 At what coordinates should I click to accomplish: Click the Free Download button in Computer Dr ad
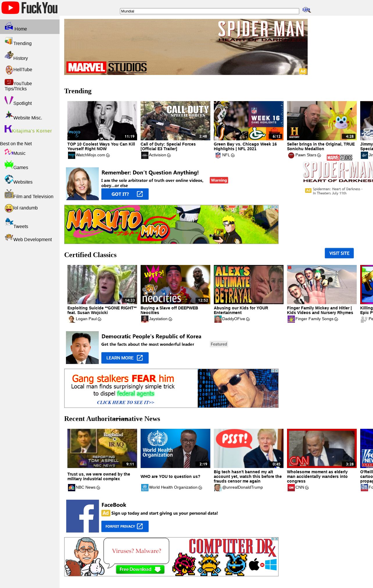[x=140, y=569]
